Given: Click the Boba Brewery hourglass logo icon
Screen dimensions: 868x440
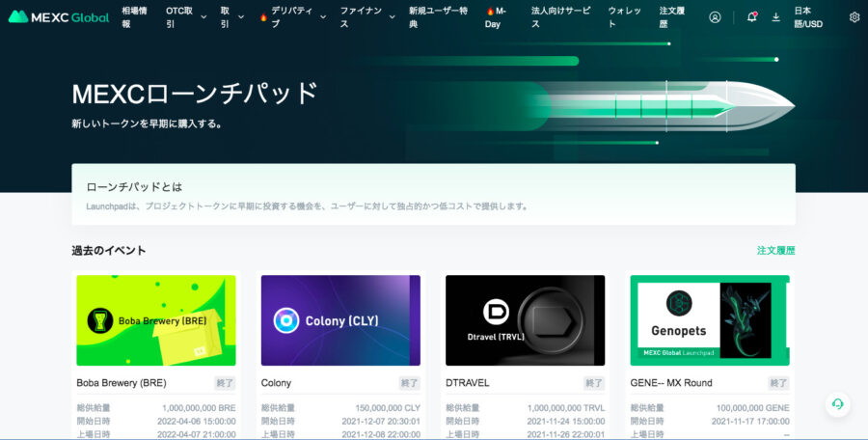Looking at the screenshot, I should click(x=100, y=320).
